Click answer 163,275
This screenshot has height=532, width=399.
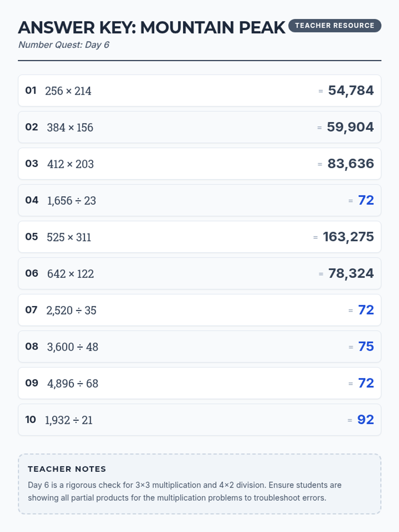click(x=348, y=237)
